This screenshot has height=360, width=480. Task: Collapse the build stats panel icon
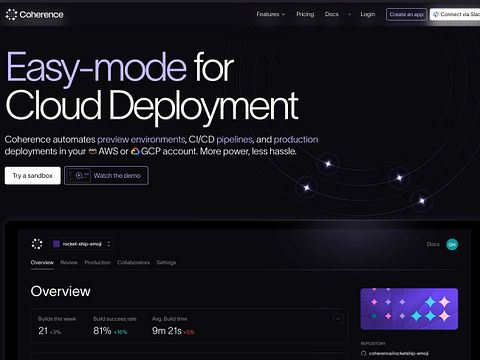tap(338, 318)
